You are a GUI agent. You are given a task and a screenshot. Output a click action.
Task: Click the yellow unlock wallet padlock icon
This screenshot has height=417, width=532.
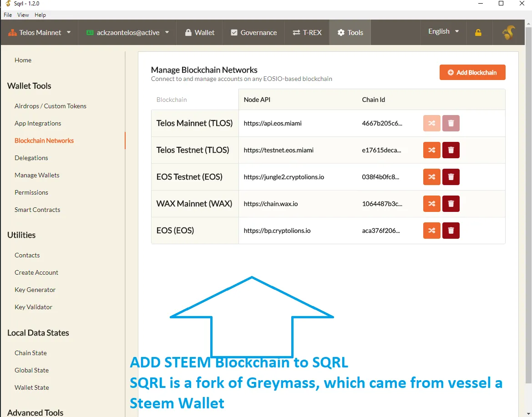478,33
